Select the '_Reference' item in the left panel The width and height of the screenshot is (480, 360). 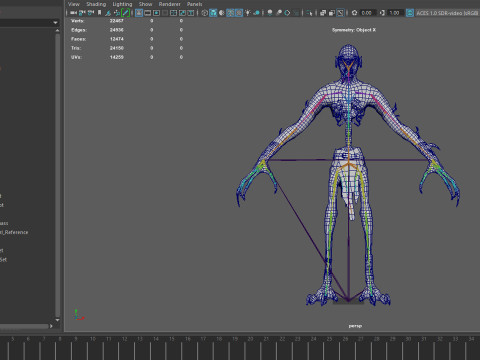pyautogui.click(x=15, y=232)
